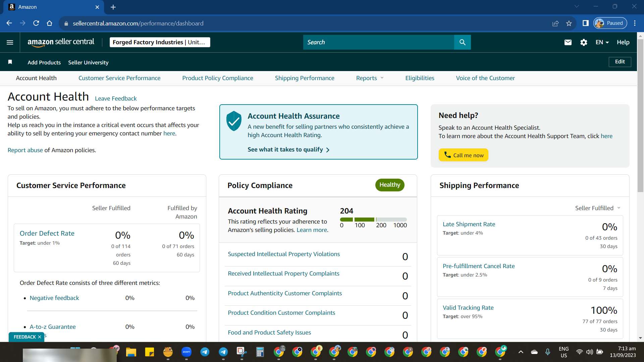Click the search magnifier button
The image size is (644, 362).
[463, 42]
